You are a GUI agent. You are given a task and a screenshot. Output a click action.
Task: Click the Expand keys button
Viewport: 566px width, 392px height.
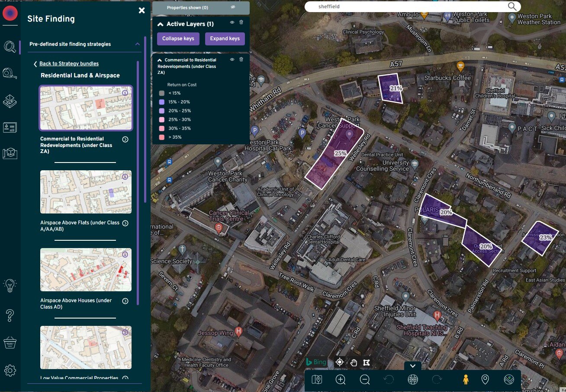point(225,38)
